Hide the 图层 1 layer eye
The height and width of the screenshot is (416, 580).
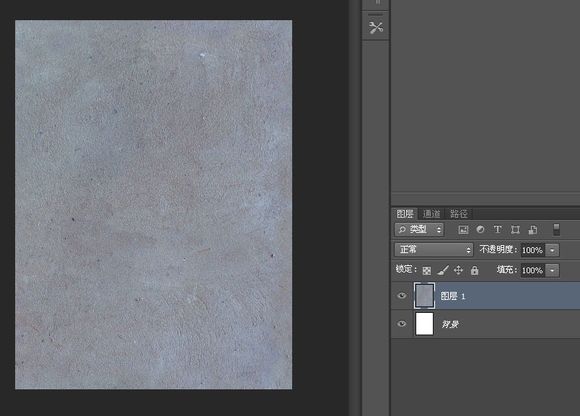pyautogui.click(x=402, y=295)
